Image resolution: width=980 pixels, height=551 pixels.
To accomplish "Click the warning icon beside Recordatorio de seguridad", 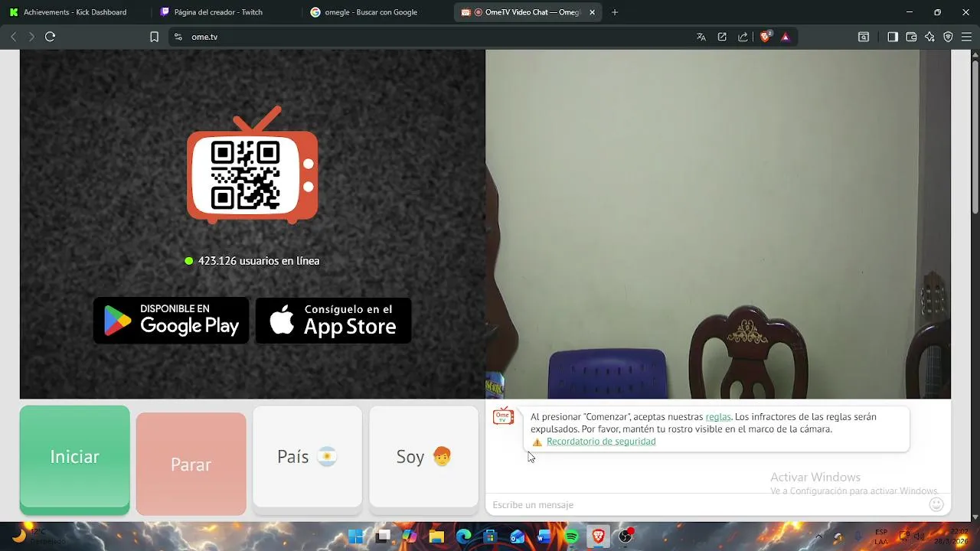I will click(537, 442).
